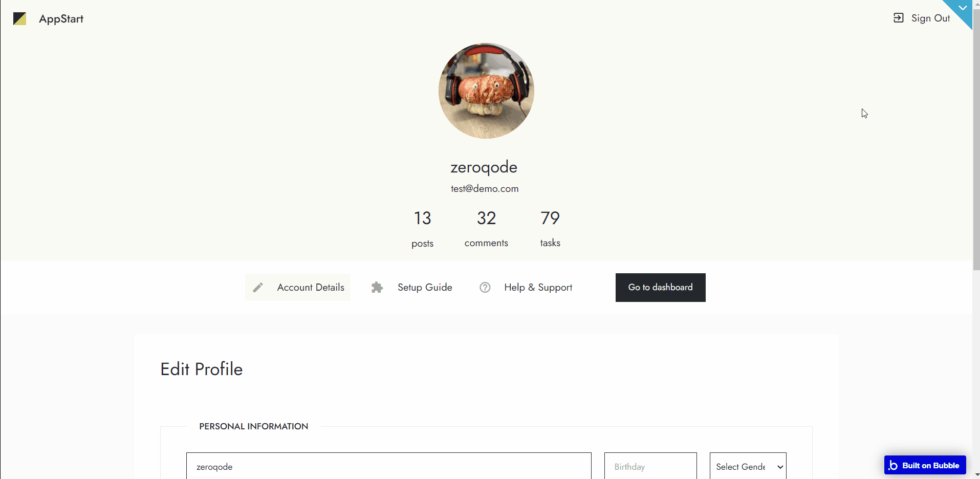The height and width of the screenshot is (479, 980).
Task: Switch to the Setup Guide tab
Action: [412, 288]
